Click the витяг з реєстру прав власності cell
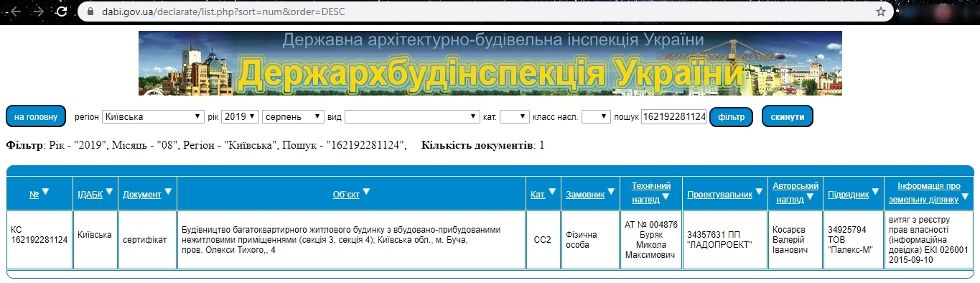This screenshot has height=283, width=980. point(929,240)
